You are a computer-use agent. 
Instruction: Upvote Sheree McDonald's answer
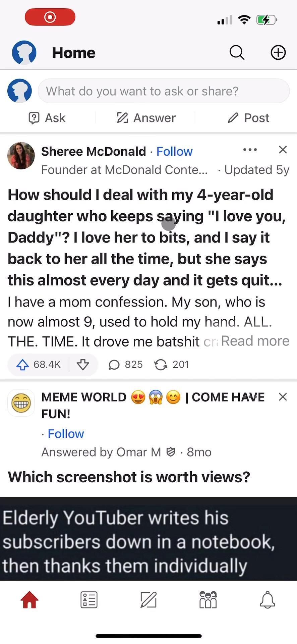tap(23, 365)
